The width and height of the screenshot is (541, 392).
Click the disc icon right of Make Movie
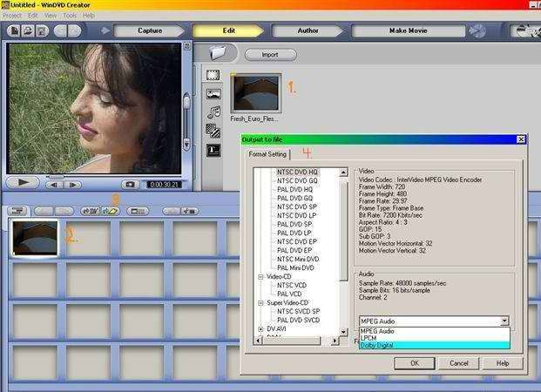tap(478, 31)
